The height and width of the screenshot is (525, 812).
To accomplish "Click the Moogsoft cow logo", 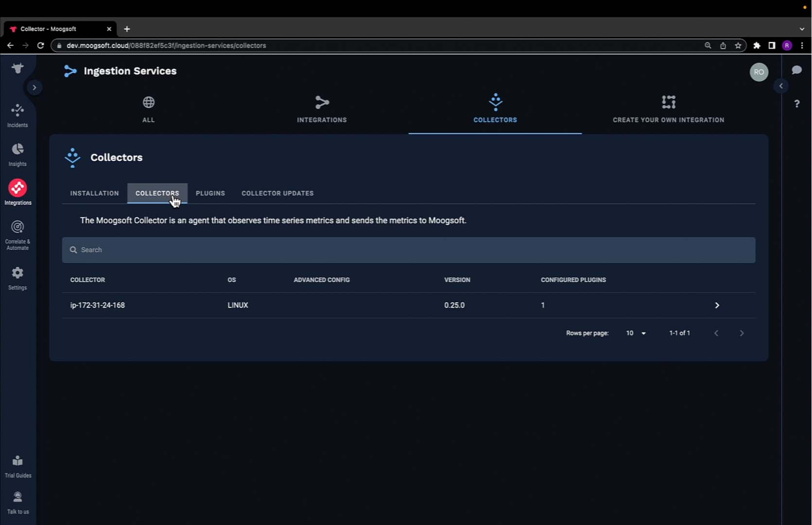I will [17, 68].
